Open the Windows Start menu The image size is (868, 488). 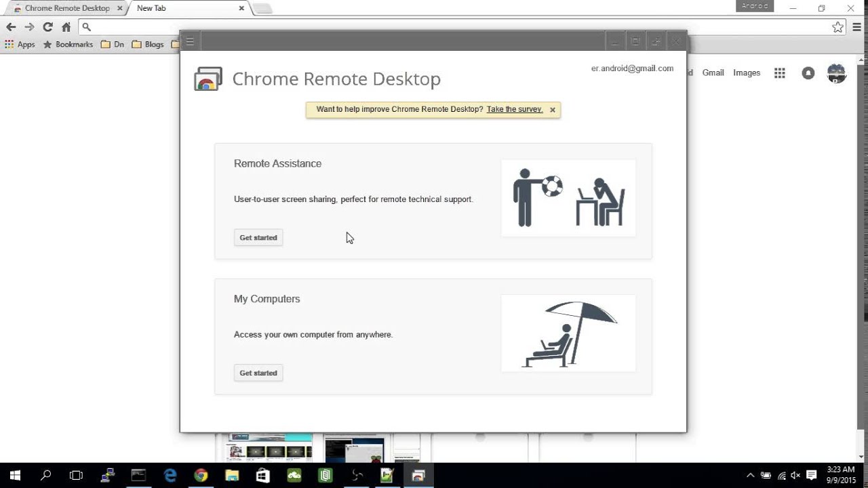pyautogui.click(x=15, y=476)
